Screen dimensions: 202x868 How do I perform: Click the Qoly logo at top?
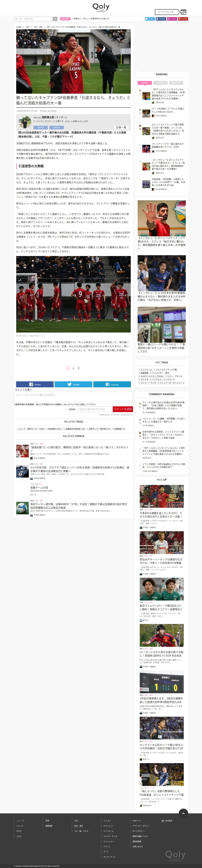[x=101, y=7]
